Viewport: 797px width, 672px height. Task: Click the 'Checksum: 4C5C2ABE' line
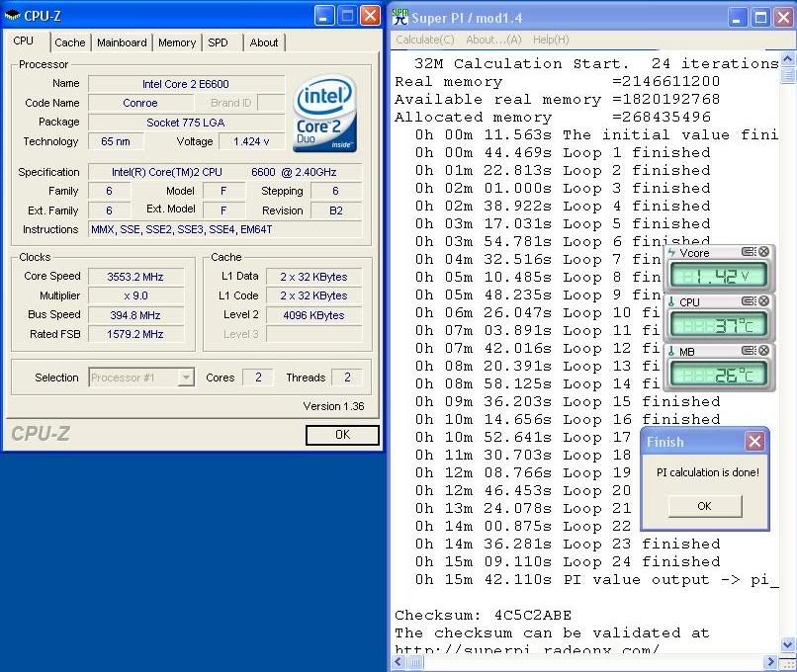(483, 615)
